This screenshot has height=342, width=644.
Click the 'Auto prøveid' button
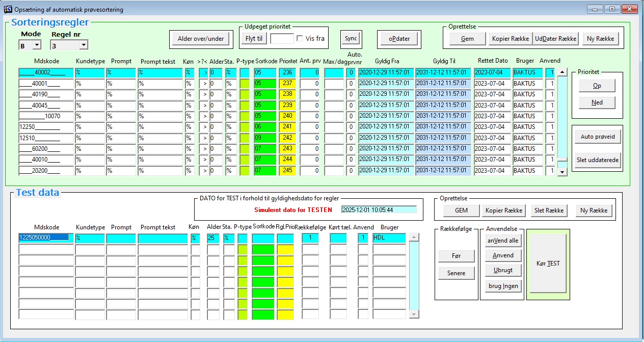(598, 137)
